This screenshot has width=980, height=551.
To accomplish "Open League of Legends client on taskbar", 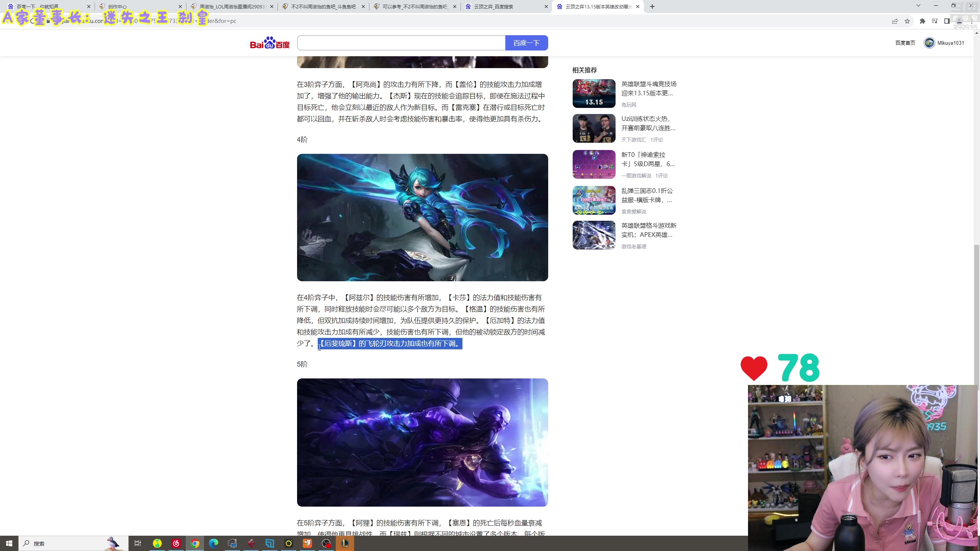I will [345, 543].
